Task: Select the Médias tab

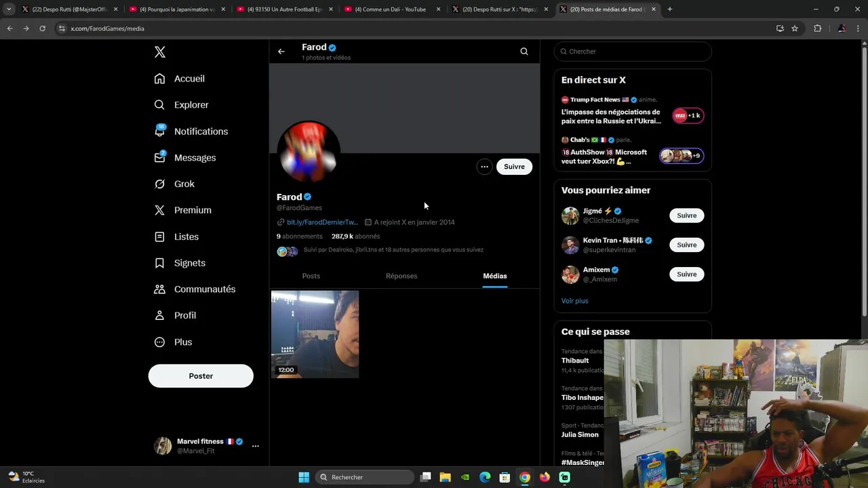Action: pos(495,276)
